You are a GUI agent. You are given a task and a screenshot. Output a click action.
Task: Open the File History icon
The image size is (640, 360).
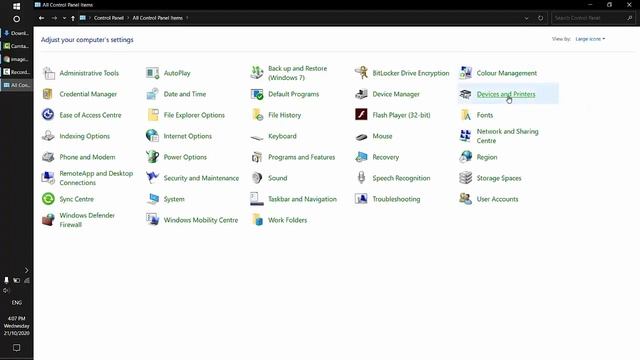click(x=257, y=115)
